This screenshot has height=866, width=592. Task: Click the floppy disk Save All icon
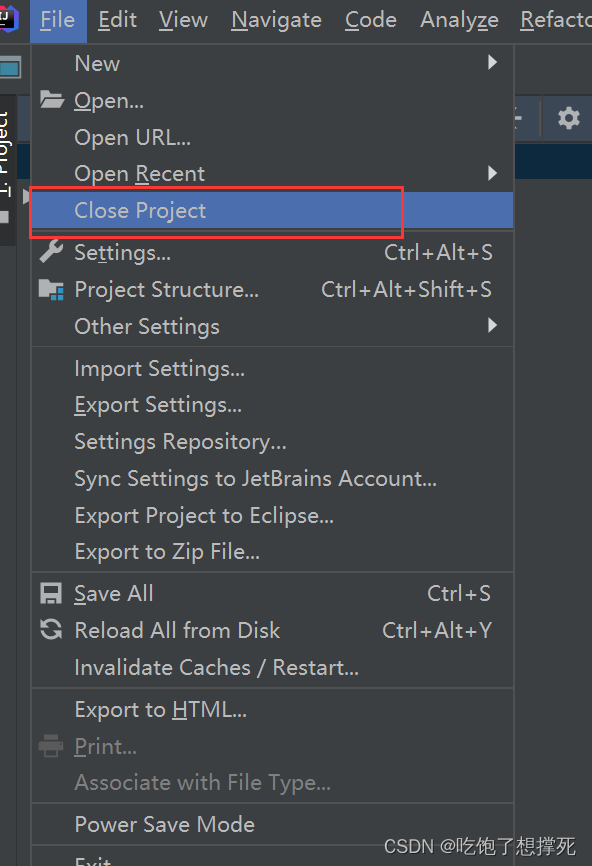tap(51, 594)
